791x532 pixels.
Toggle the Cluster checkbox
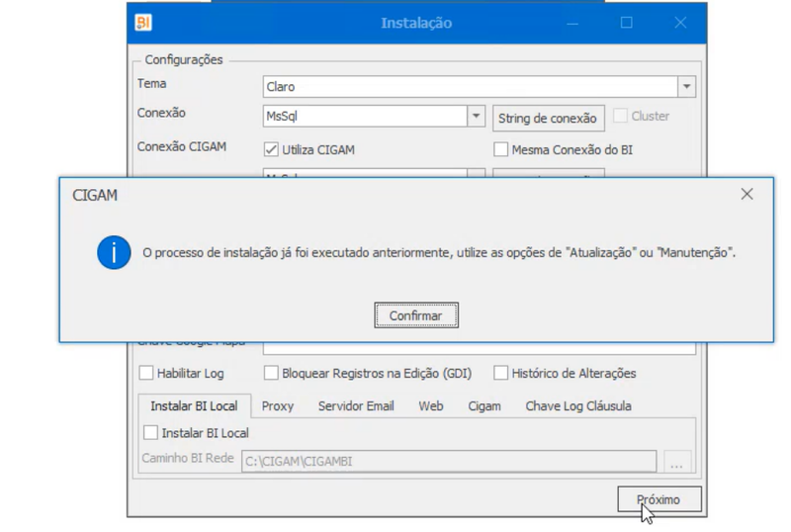point(621,116)
